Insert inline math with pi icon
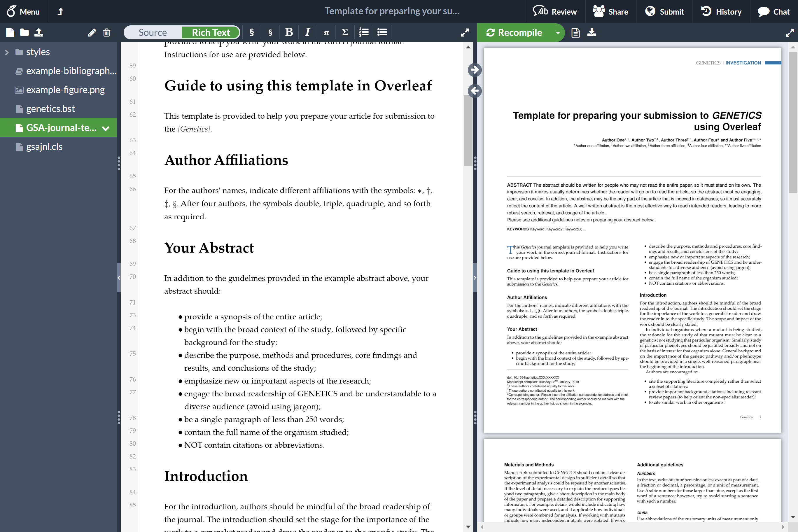The height and width of the screenshot is (532, 798). point(326,33)
